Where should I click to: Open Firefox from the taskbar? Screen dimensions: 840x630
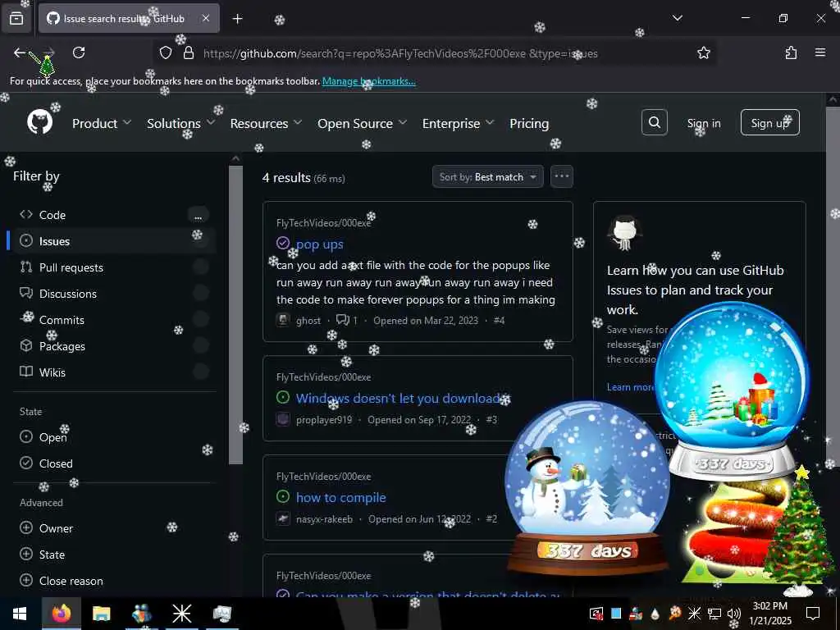click(61, 614)
